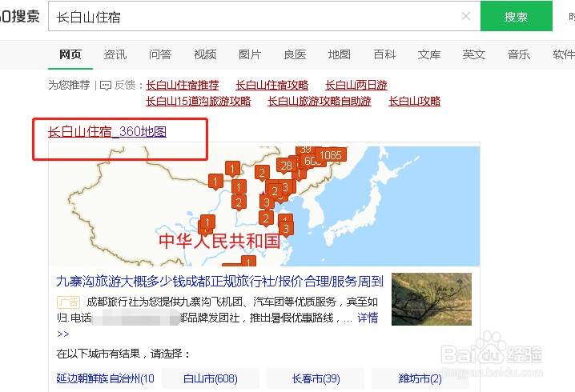
Task: Switch to the 英文 tab
Action: coord(474,54)
